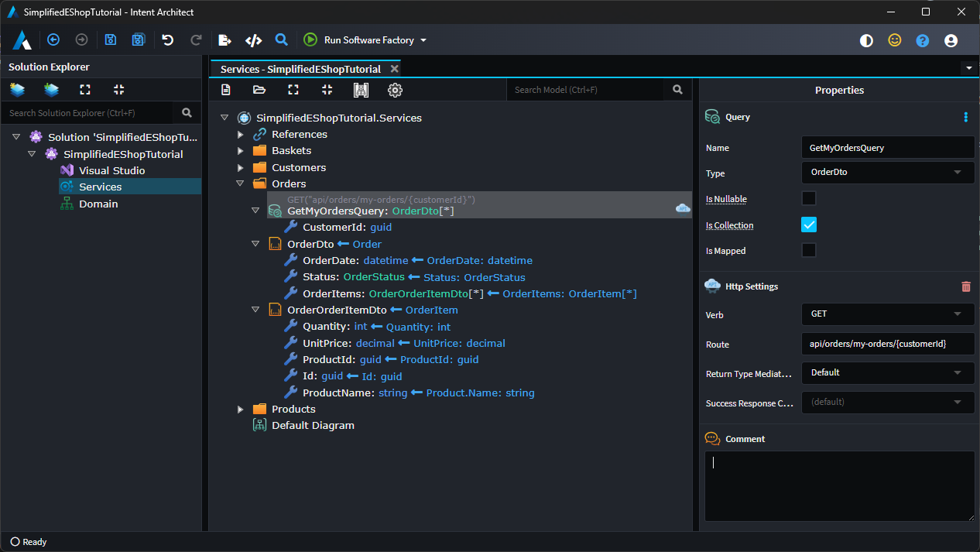The height and width of the screenshot is (552, 980).
Task: Toggle the dark/light theme icon
Action: click(x=867, y=41)
